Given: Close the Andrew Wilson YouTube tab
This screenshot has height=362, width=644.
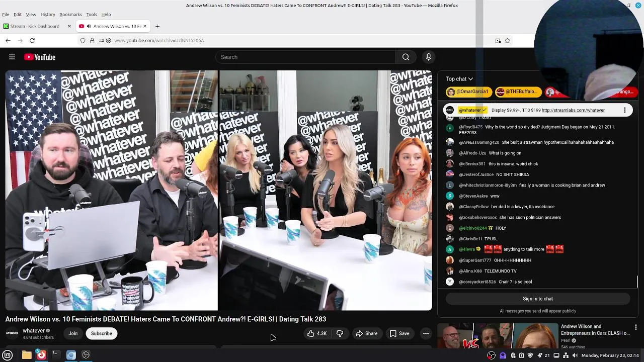Looking at the screenshot, I should click(145, 26).
